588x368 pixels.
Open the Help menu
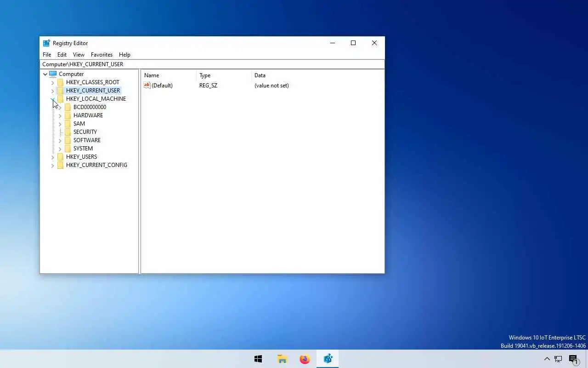click(124, 54)
